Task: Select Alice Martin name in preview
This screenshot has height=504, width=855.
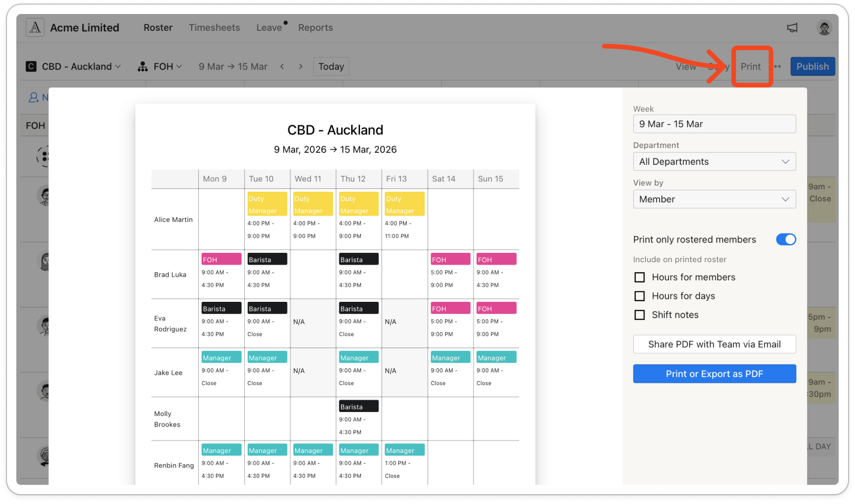Action: pos(173,220)
